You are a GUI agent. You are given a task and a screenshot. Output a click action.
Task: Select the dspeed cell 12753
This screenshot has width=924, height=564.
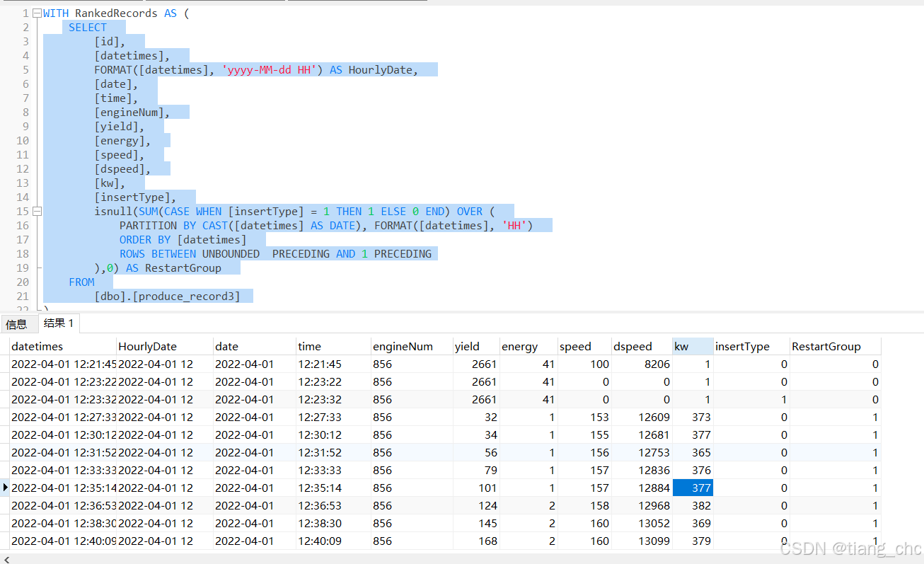642,452
